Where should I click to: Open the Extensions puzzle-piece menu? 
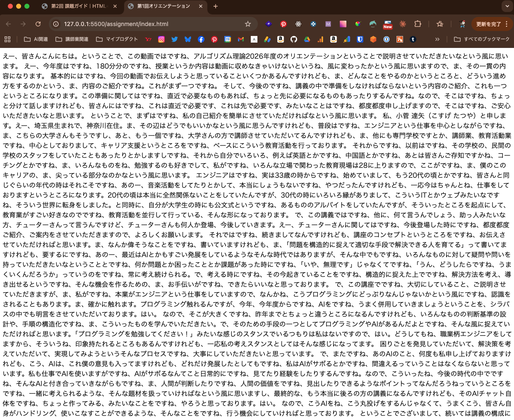418,24
